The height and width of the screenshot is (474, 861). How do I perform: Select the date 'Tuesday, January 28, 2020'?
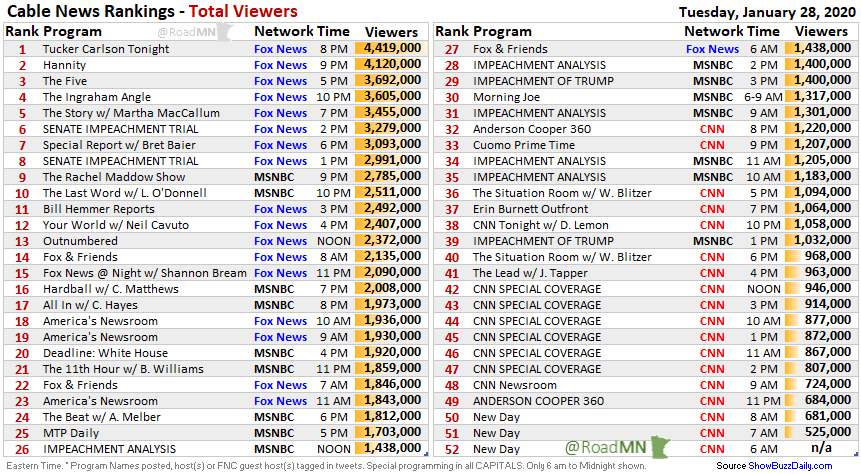[768, 12]
